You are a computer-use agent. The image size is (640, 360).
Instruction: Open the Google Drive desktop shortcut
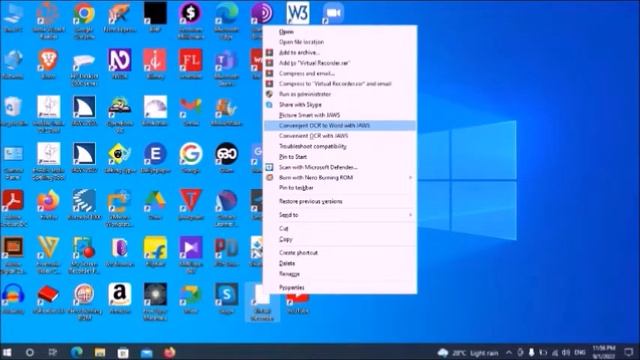(155, 204)
